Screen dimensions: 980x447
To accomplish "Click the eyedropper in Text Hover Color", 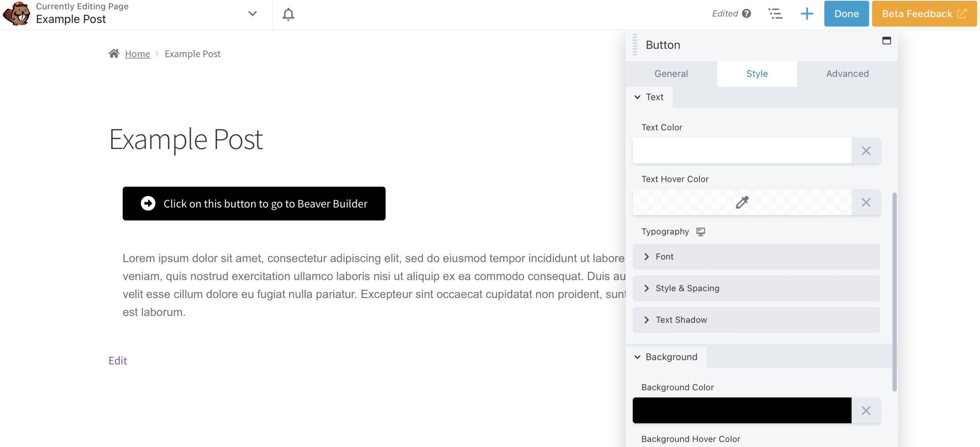I will (x=742, y=202).
